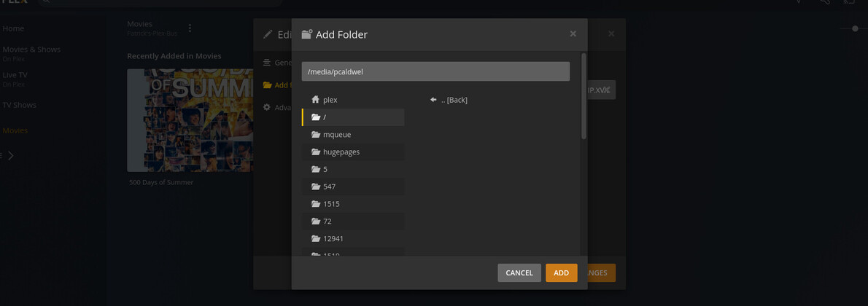Confirm with the orange Add button
868x306 pixels.
point(561,272)
